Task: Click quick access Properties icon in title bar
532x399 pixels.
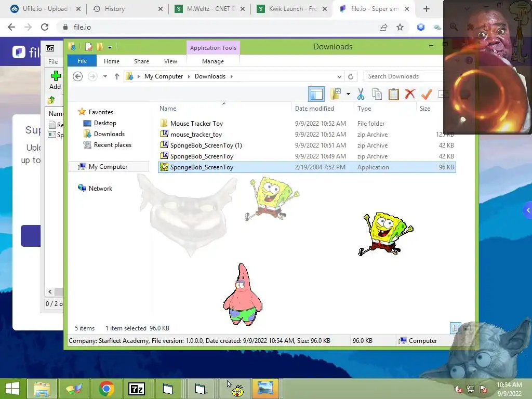Action: click(88, 47)
